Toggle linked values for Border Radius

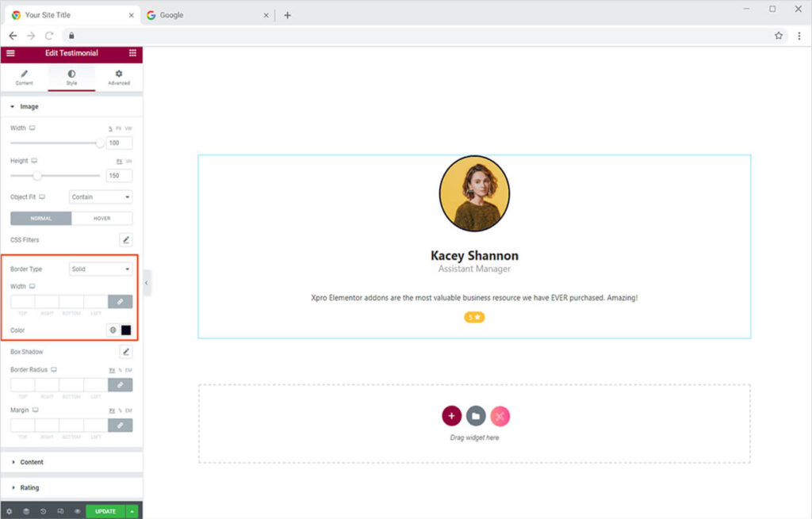point(120,384)
